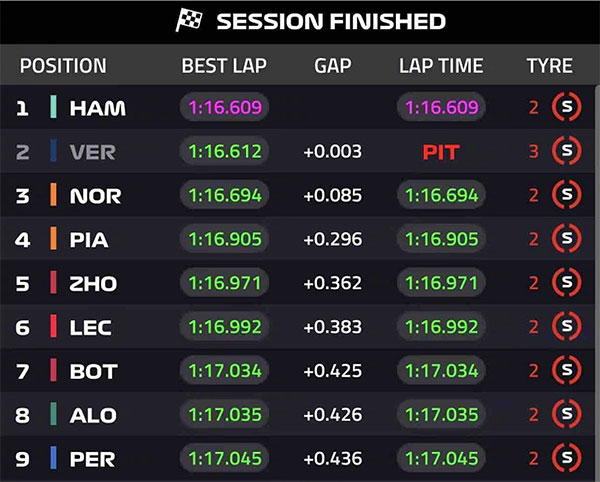This screenshot has height=482, width=600.
Task: Click Hamilton's purple 1:16.609 best lap
Action: [224, 108]
